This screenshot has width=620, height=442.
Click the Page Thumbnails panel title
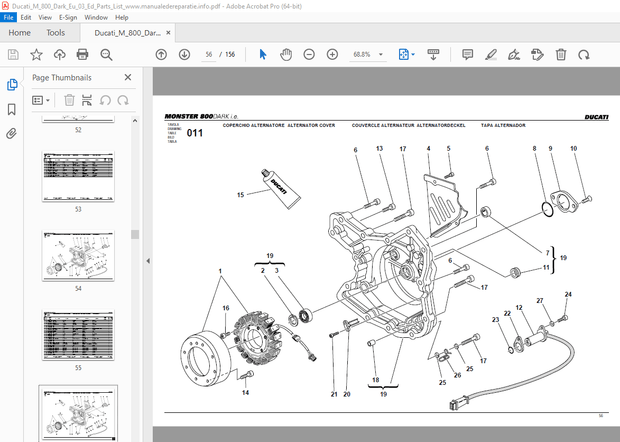(62, 77)
